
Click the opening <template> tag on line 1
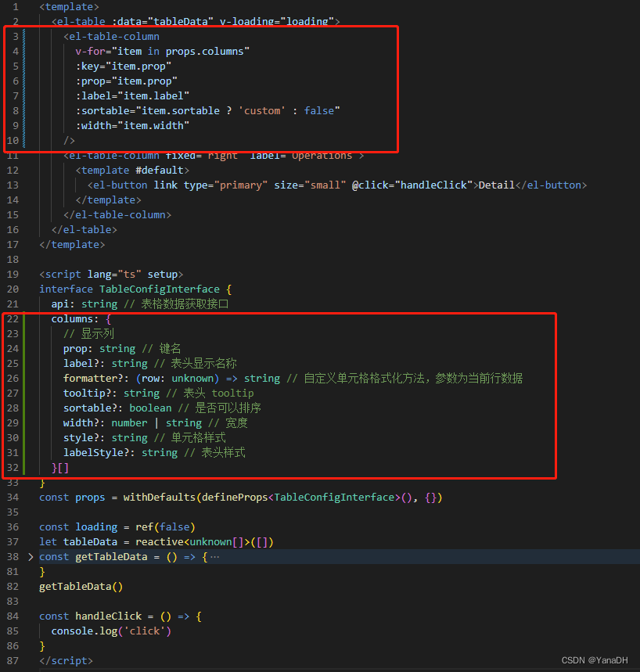69,7
